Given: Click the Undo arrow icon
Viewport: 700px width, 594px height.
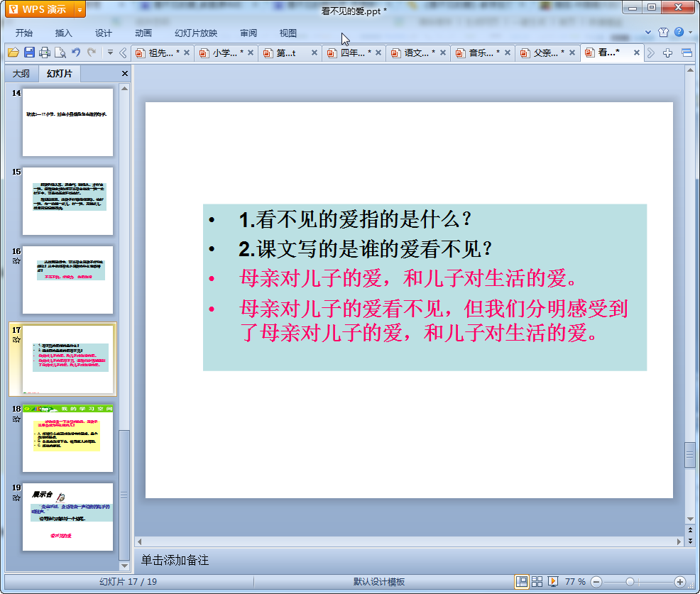Looking at the screenshot, I should 77,53.
